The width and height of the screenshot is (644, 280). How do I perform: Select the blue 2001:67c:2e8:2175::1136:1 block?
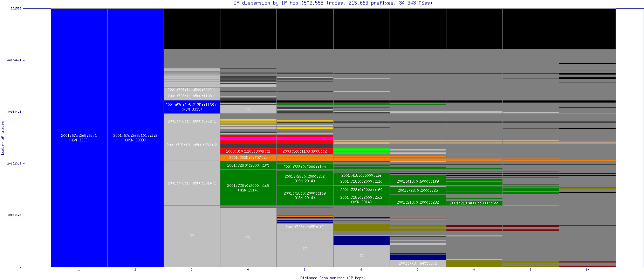(x=192, y=107)
